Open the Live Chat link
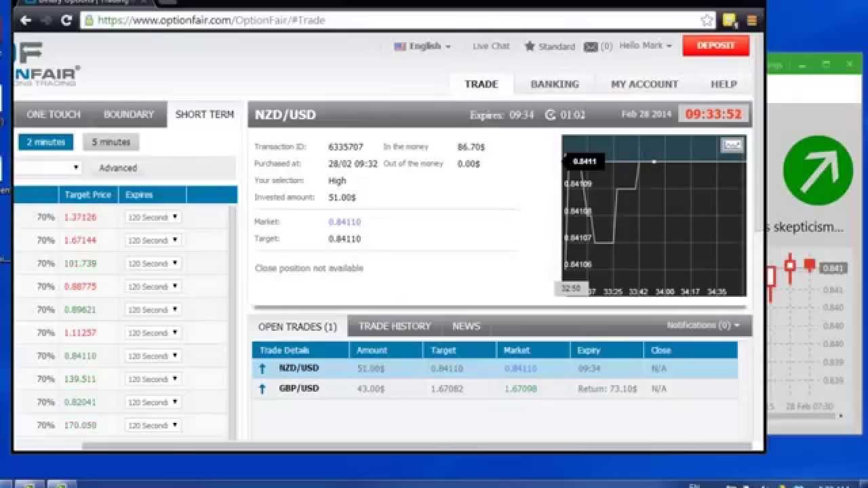 click(491, 46)
